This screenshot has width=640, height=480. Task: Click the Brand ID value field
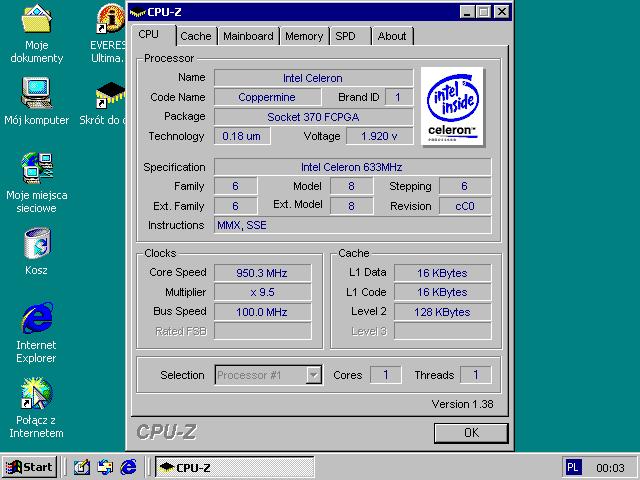point(399,97)
